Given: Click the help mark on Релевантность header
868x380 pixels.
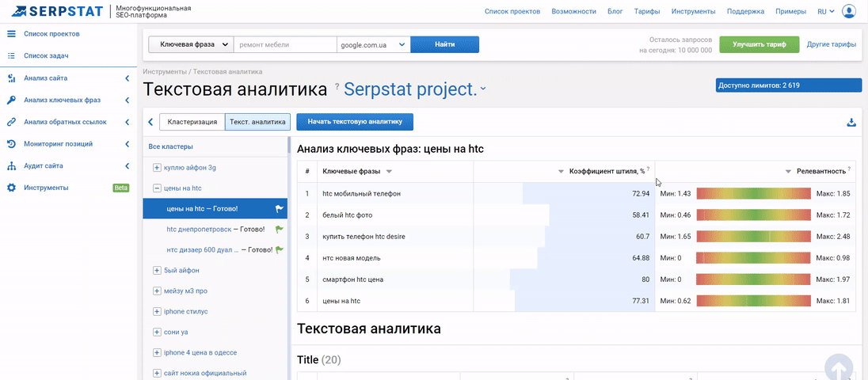Looking at the screenshot, I should (849, 169).
